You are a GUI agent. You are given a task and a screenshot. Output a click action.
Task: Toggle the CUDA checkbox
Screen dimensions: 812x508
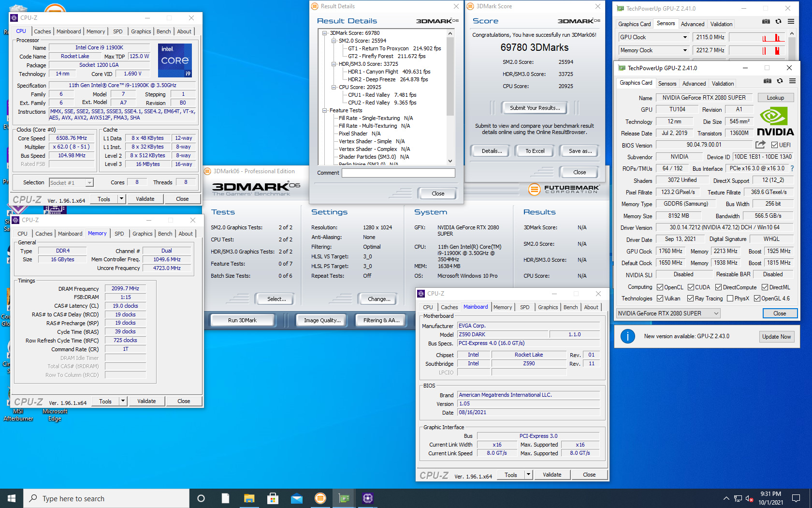pyautogui.click(x=691, y=287)
